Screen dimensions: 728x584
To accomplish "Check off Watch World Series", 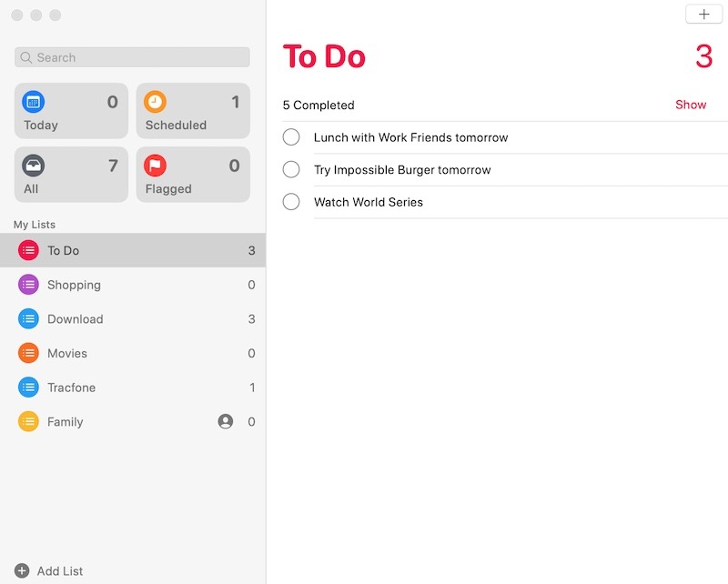I will point(291,201).
